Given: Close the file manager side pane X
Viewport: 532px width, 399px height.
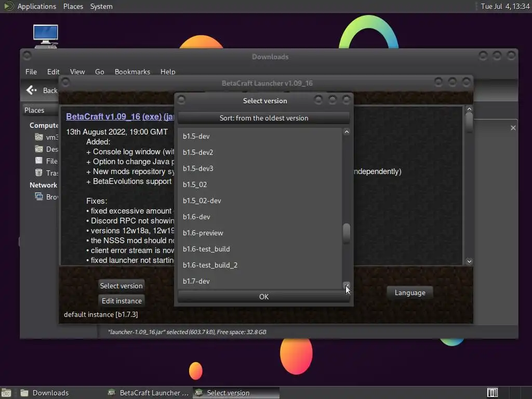Looking at the screenshot, I should point(513,128).
